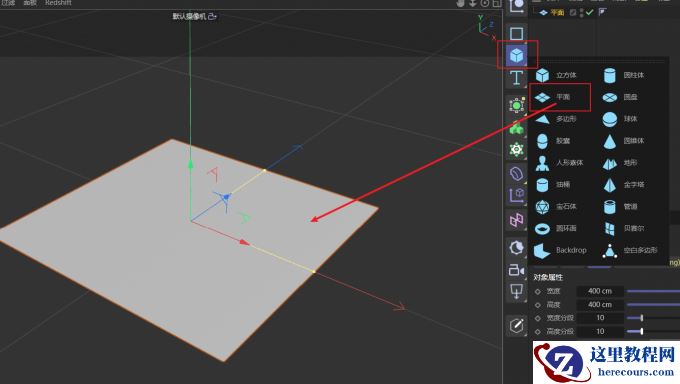Click the XYZ orientation gizmo in viewport corner
680x384 pixels.
click(487, 27)
